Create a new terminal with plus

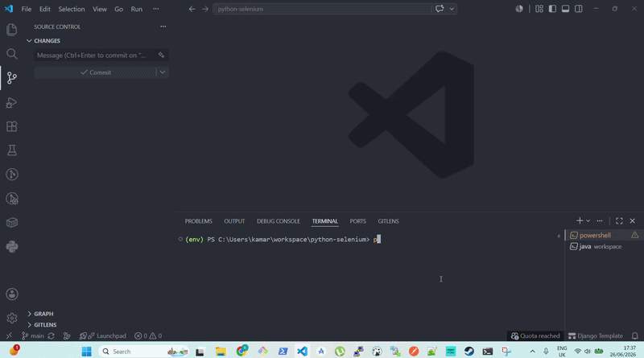click(x=579, y=221)
